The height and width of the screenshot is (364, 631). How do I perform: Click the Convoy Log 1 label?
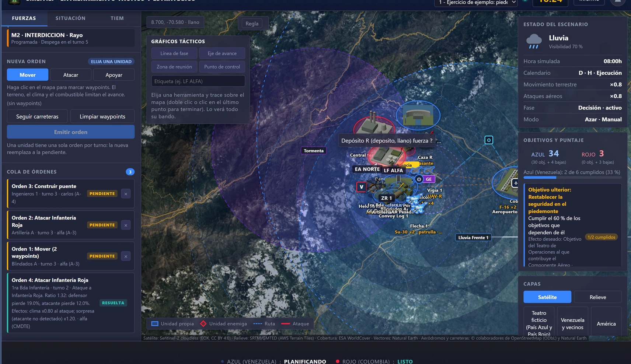393,216
